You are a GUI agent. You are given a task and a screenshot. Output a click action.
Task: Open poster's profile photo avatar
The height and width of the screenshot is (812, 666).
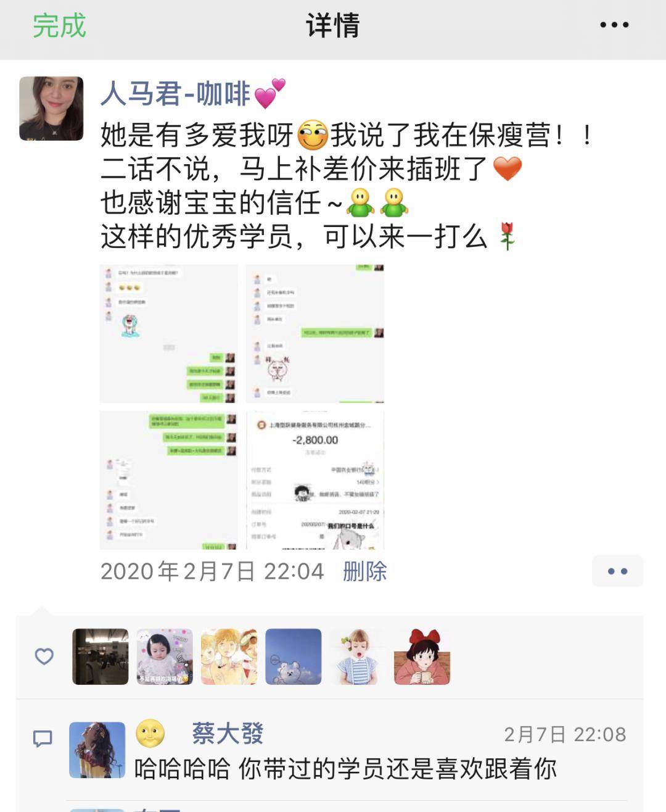point(51,109)
